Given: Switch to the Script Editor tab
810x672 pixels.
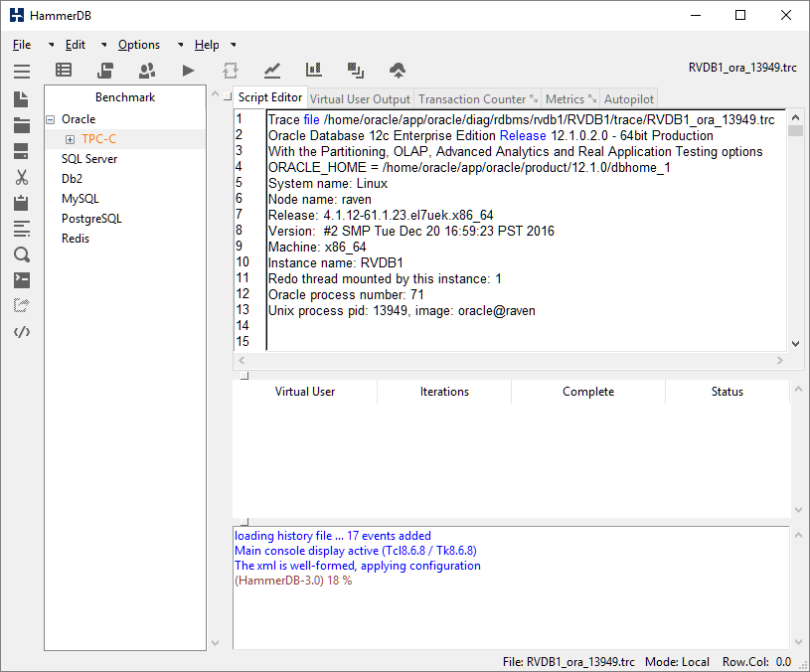Looking at the screenshot, I should click(x=270, y=97).
